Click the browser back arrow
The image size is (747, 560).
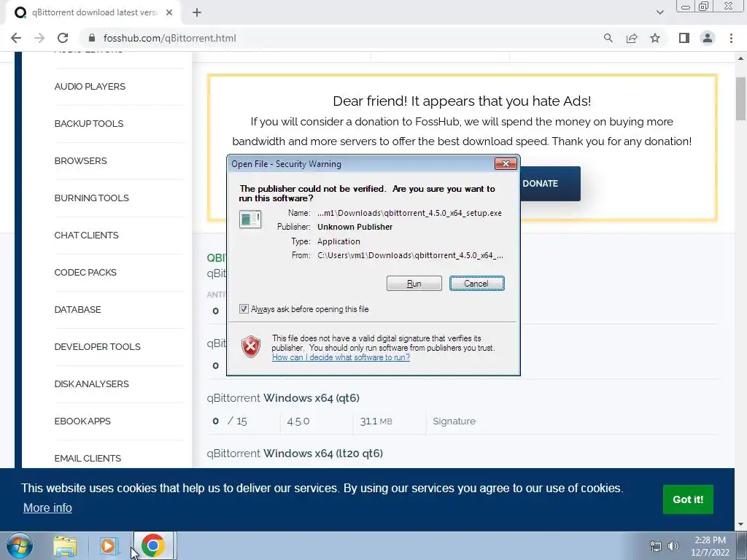pyautogui.click(x=16, y=38)
